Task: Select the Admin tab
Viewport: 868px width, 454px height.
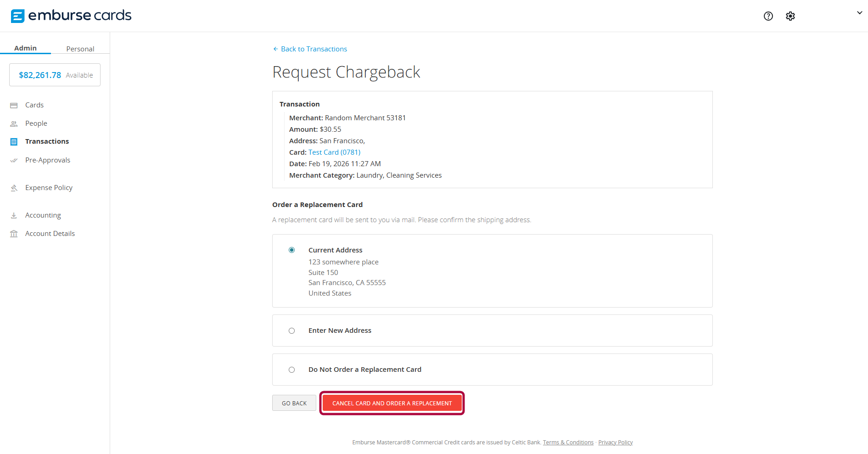Action: click(x=26, y=48)
